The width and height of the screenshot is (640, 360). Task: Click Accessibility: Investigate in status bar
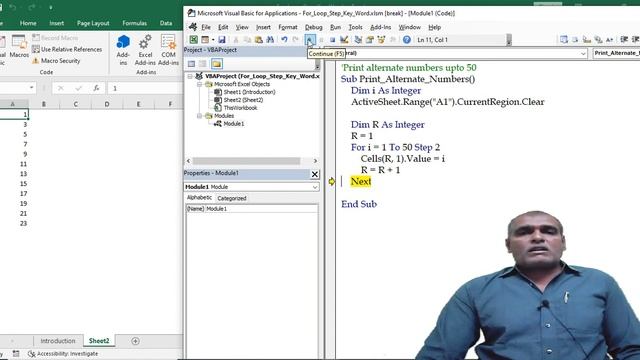pos(63,354)
